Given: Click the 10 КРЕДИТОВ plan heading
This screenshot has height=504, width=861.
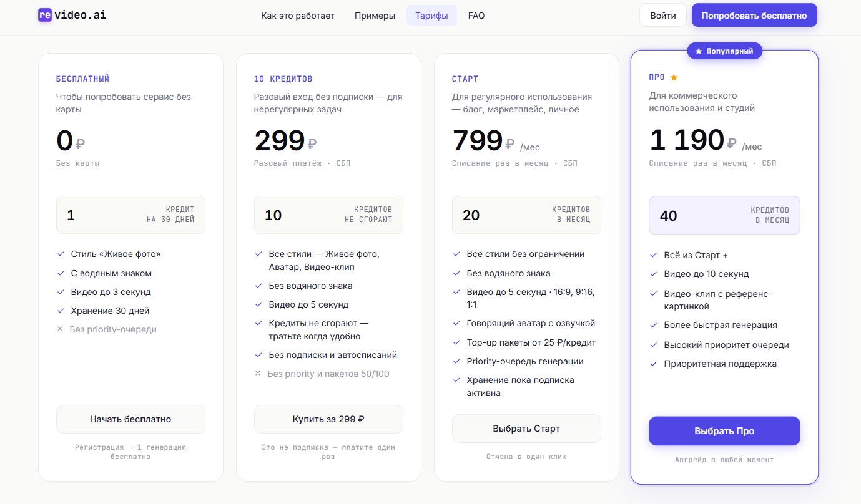Looking at the screenshot, I should point(283,79).
